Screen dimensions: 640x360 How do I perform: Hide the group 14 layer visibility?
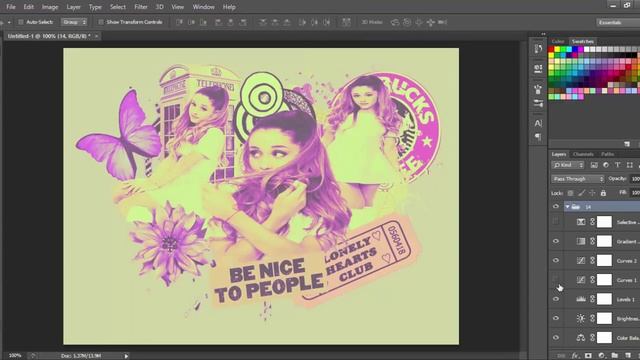(x=556, y=207)
